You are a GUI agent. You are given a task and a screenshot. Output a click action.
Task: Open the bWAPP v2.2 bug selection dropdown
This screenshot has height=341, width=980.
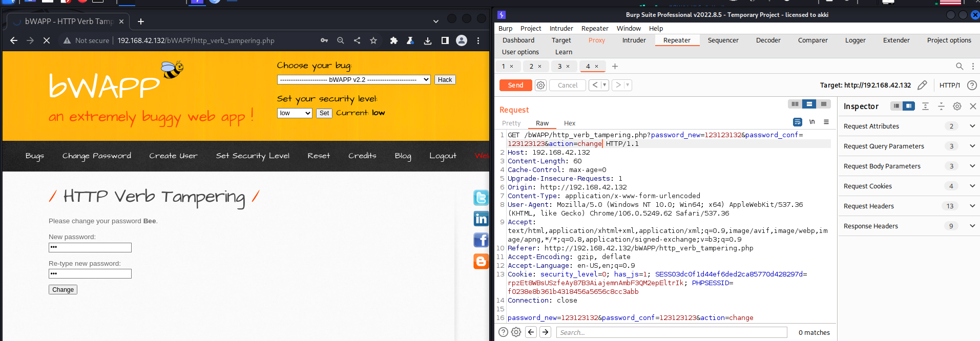353,80
